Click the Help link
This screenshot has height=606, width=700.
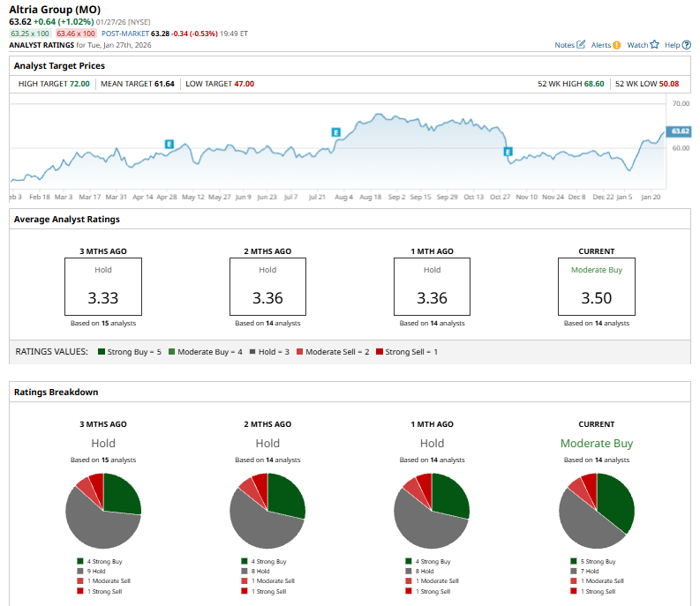click(x=673, y=45)
